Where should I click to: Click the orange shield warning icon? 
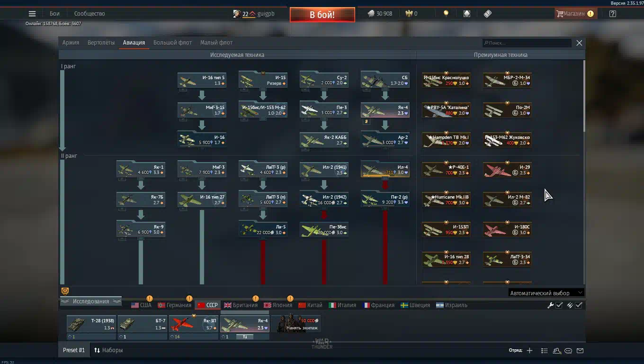pos(65,291)
